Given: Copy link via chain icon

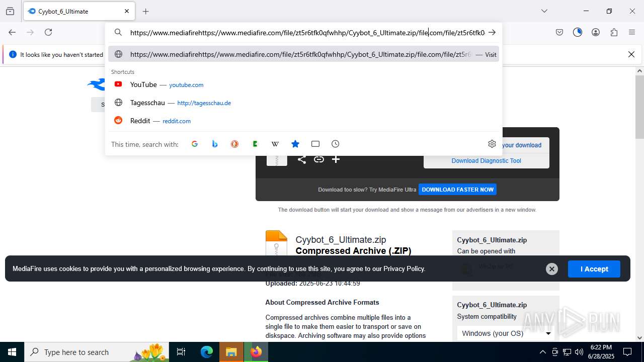Looking at the screenshot, I should [319, 159].
